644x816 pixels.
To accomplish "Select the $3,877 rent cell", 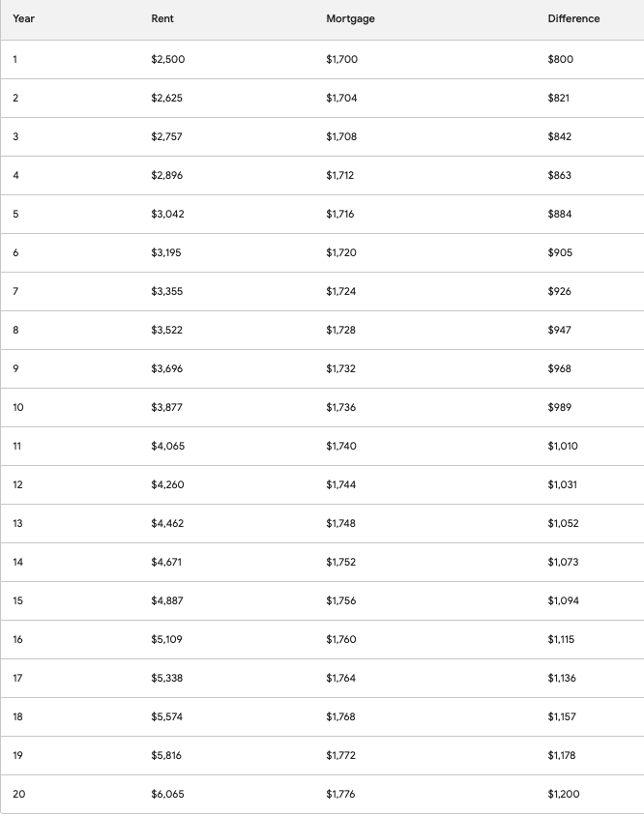I will pos(167,408).
